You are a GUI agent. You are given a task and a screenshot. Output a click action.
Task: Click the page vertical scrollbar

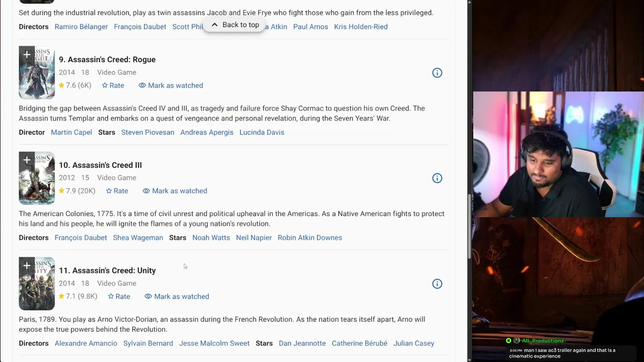[469, 226]
